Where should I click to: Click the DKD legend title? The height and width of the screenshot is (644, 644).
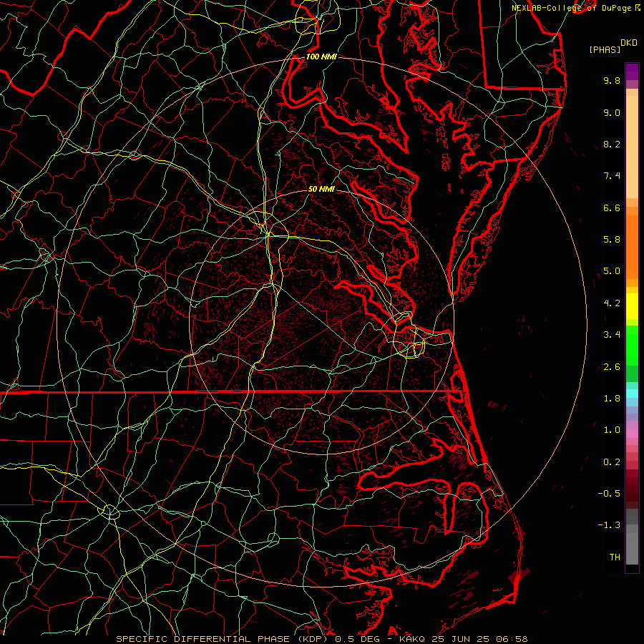coord(629,43)
